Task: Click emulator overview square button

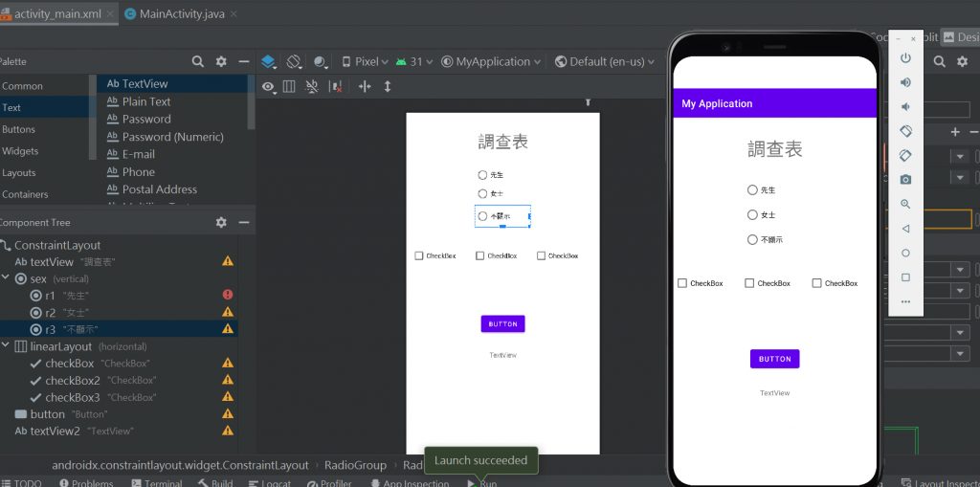Action: [905, 277]
